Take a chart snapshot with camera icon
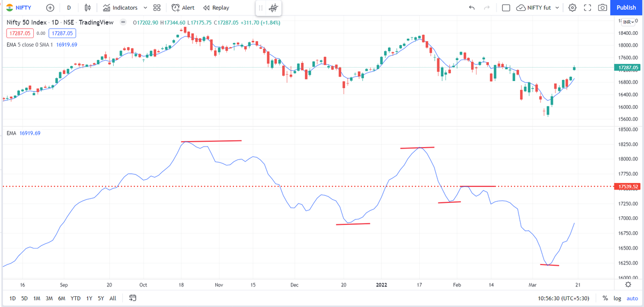This screenshot has height=307, width=644. point(603,8)
